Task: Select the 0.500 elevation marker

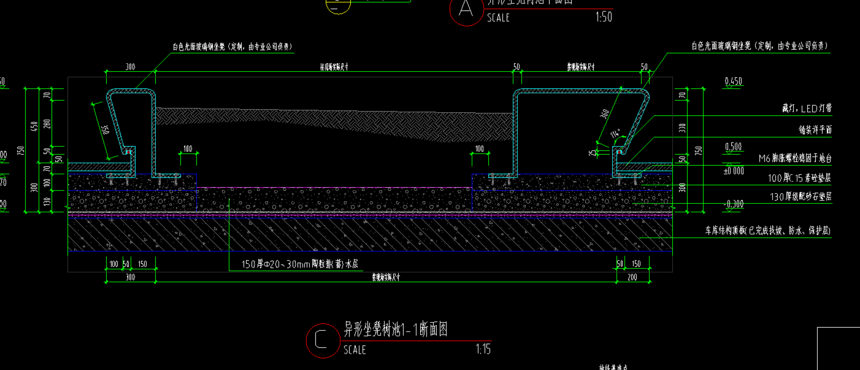Action: pyautogui.click(x=734, y=146)
